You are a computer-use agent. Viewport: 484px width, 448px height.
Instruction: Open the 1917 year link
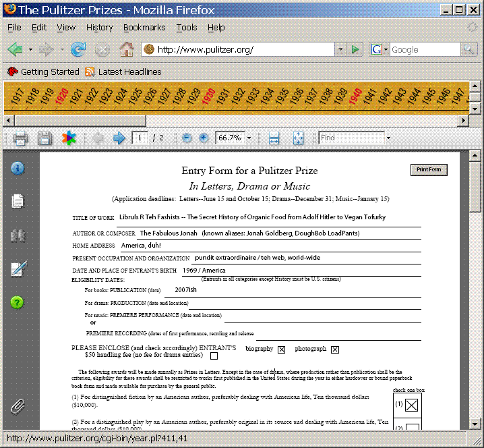tap(18, 96)
